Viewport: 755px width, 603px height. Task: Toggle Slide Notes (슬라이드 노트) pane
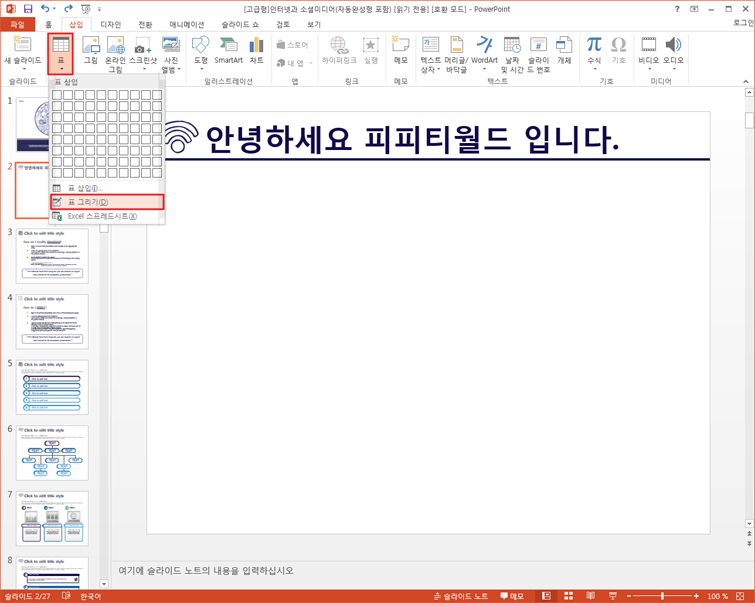coord(461,596)
